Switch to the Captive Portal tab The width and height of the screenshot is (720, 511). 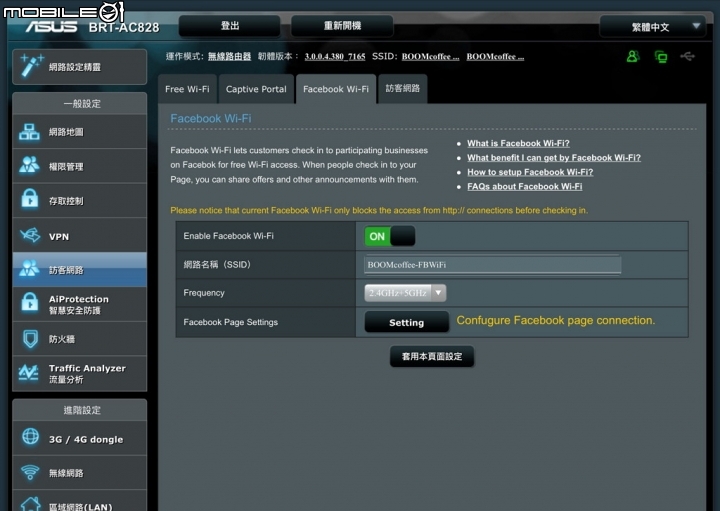(256, 89)
